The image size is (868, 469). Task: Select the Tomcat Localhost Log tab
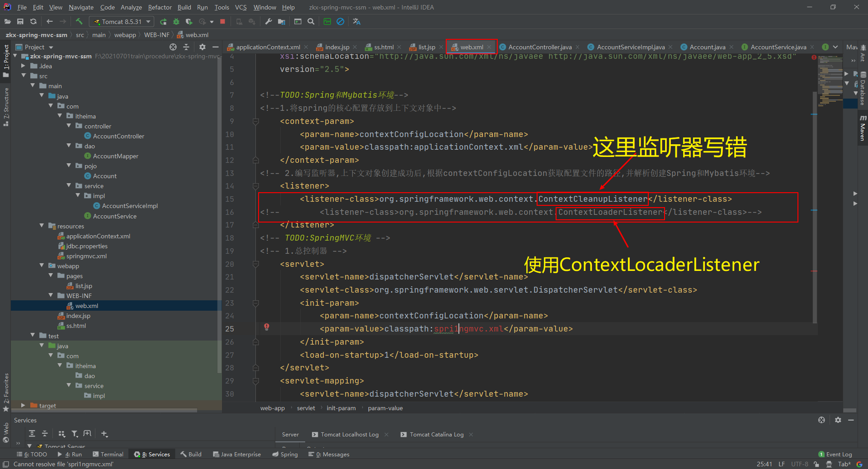(349, 434)
